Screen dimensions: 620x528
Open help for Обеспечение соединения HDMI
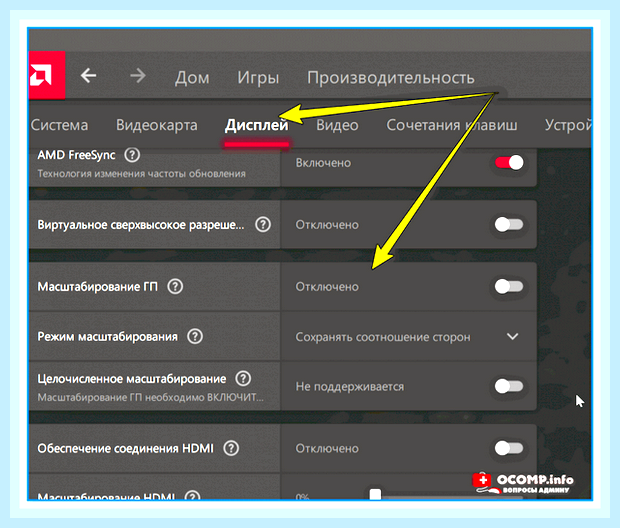point(231,448)
